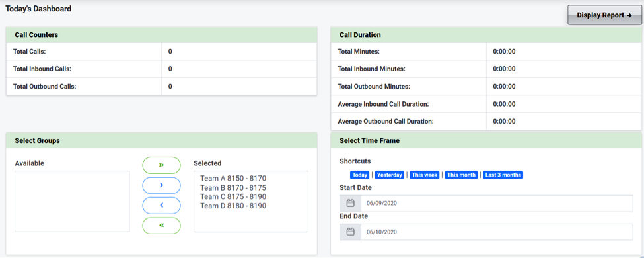The height and width of the screenshot is (258, 644).
Task: Select Team A 8150 - 8170 in Selected list
Action: point(233,179)
